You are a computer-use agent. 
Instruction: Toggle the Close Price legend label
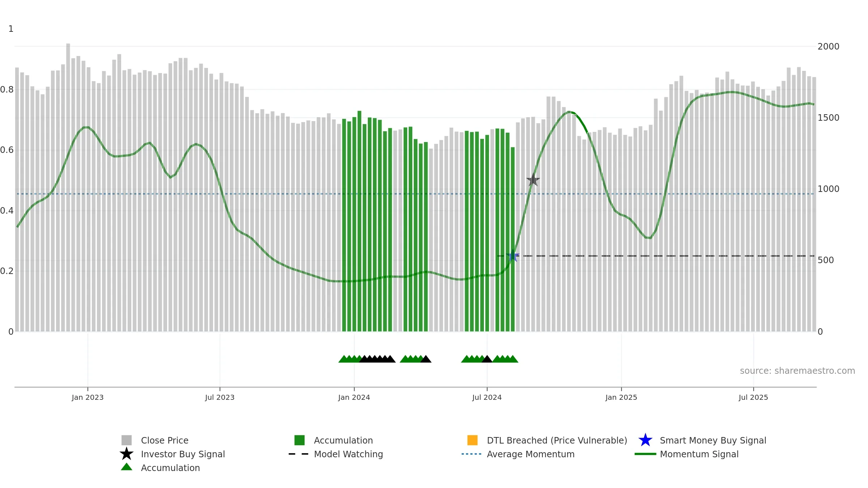tap(165, 440)
